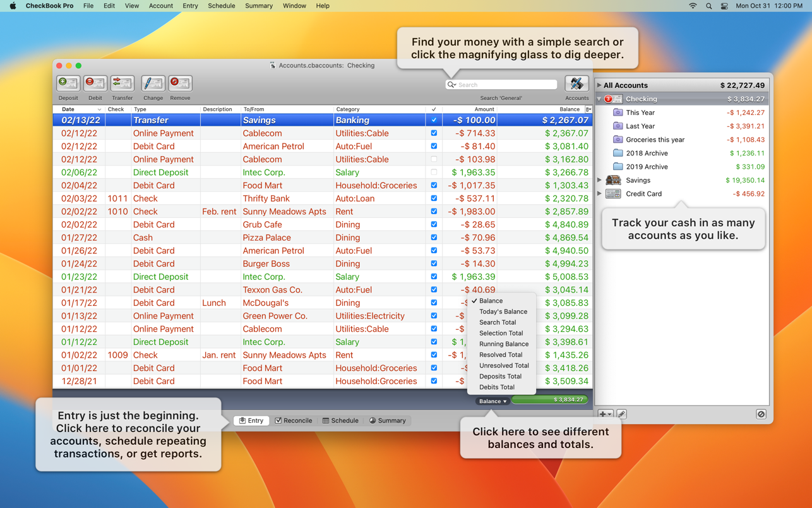Expand the Savings account tree
This screenshot has width=812, height=508.
click(x=599, y=181)
